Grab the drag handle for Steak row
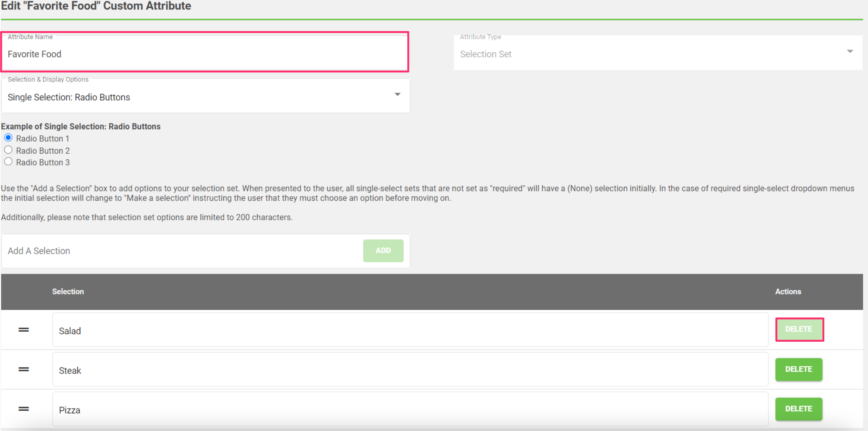This screenshot has height=431, width=868. (23, 369)
